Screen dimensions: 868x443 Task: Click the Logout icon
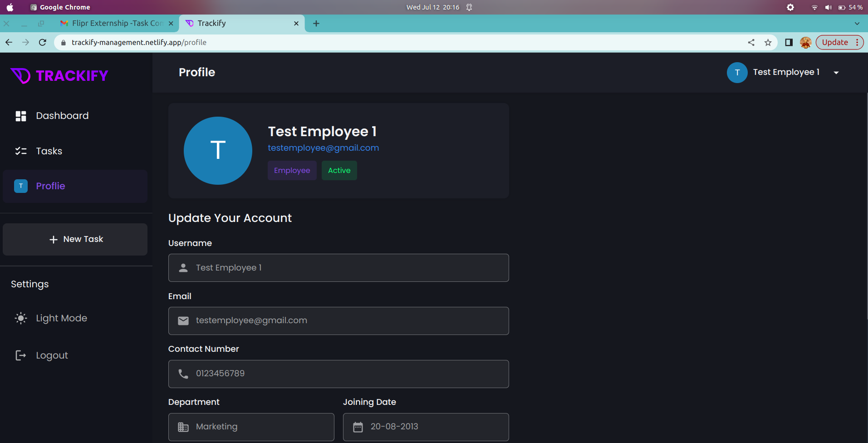coord(21,355)
